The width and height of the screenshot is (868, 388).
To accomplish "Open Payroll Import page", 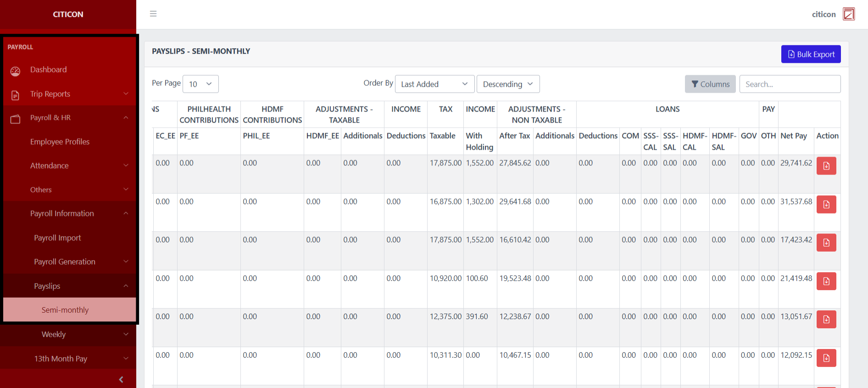I will click(57, 238).
